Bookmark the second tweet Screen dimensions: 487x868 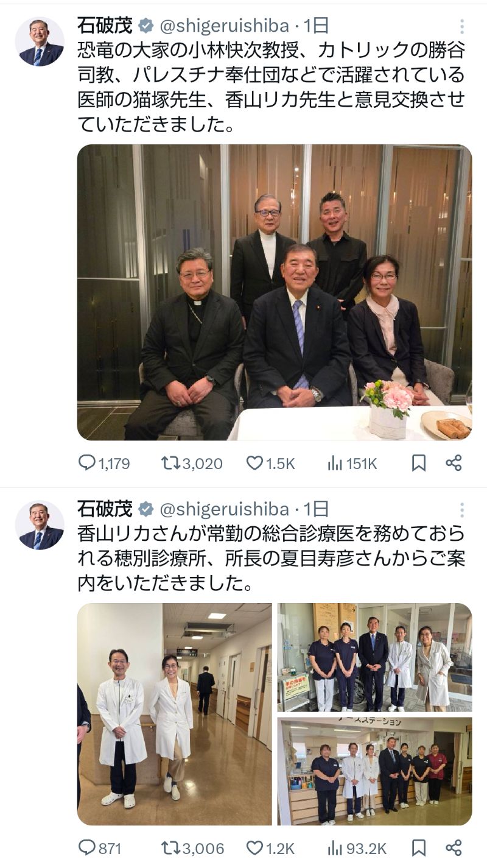419,848
